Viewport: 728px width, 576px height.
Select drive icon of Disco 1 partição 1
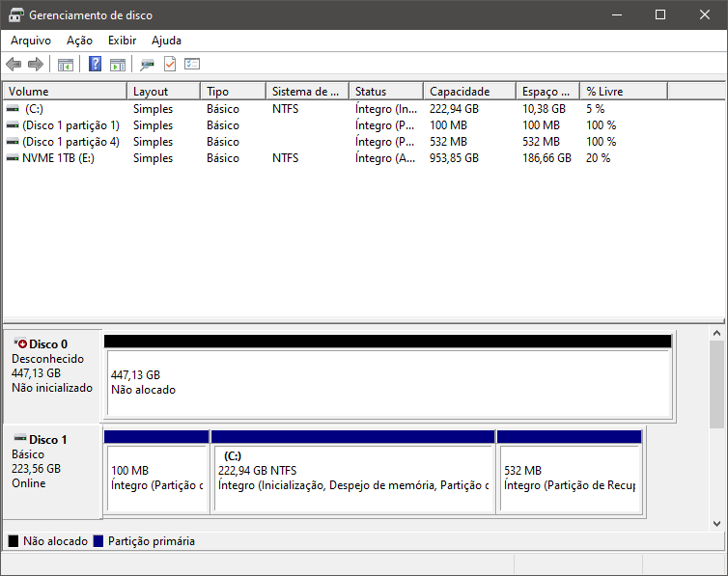pyautogui.click(x=13, y=125)
